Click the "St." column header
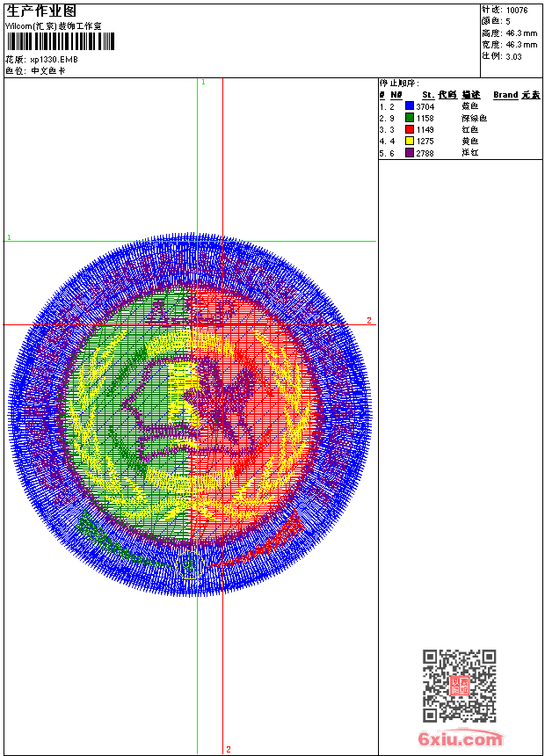The height and width of the screenshot is (756, 545). coord(428,95)
